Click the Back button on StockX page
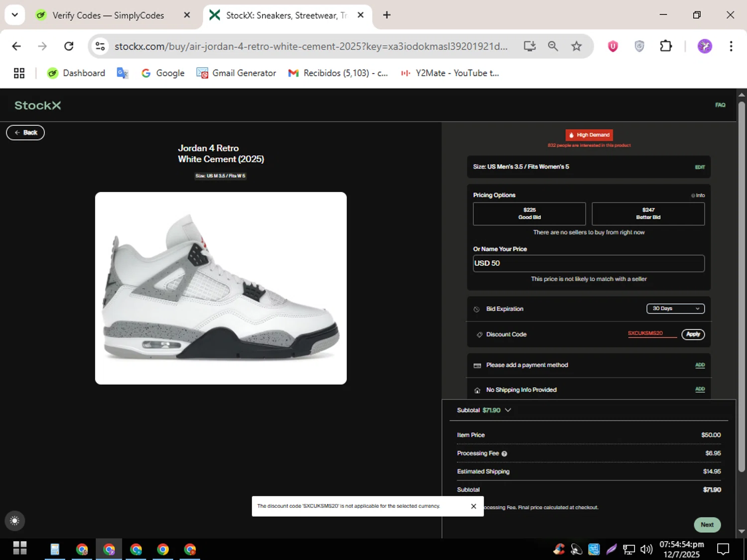The image size is (747, 560). click(25, 132)
